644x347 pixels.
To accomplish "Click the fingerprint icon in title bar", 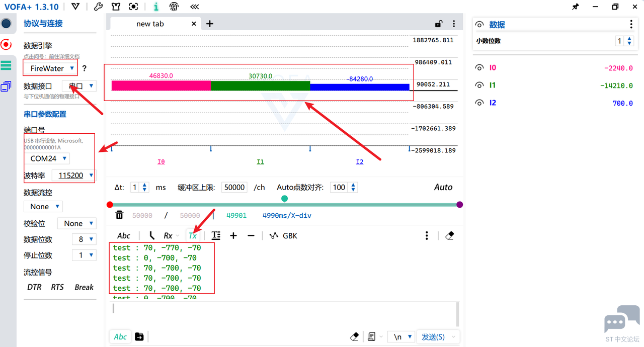I will (x=174, y=7).
